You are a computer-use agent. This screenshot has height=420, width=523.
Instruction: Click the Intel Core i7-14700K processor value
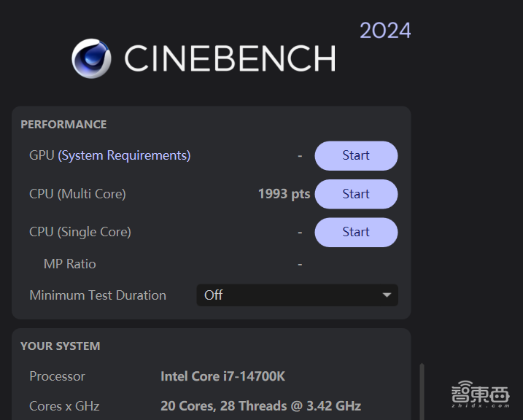pos(222,376)
